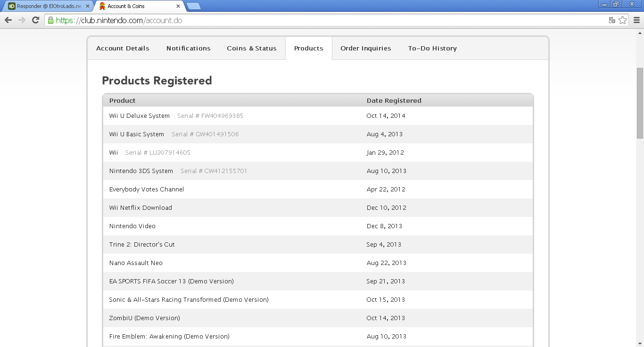Open the Account Details tab
Screen dimensions: 644x347
pyautogui.click(x=123, y=48)
